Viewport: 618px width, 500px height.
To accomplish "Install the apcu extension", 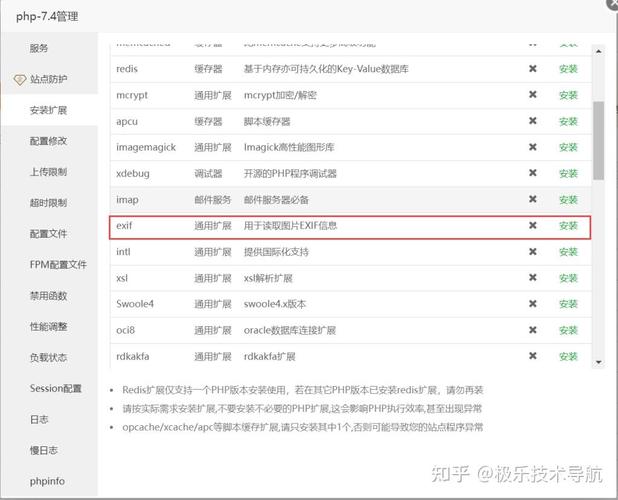I will pos(568,121).
